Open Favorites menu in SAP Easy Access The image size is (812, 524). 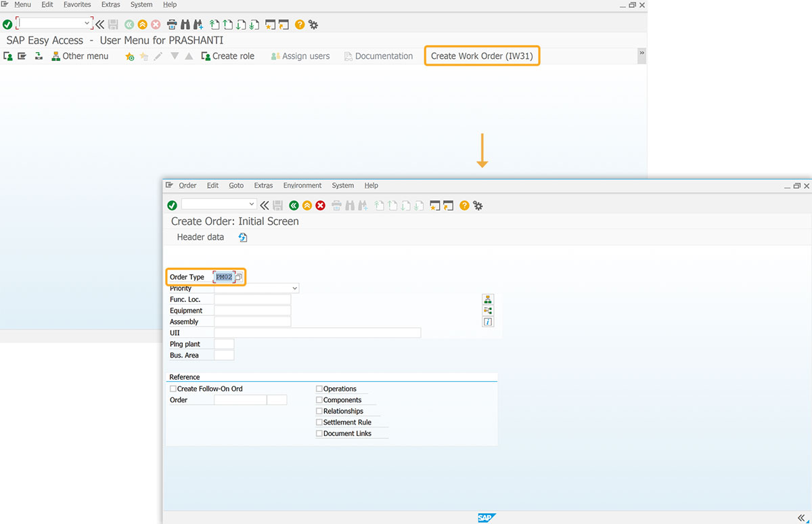point(77,5)
